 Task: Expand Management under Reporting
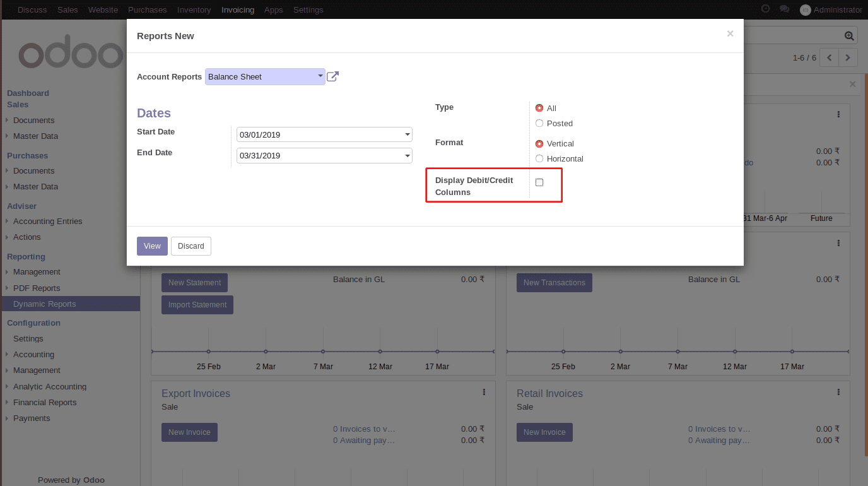tap(37, 271)
